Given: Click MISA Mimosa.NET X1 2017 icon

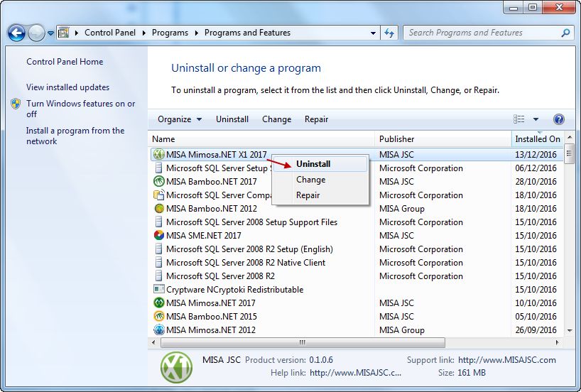Looking at the screenshot, I should click(x=159, y=155).
